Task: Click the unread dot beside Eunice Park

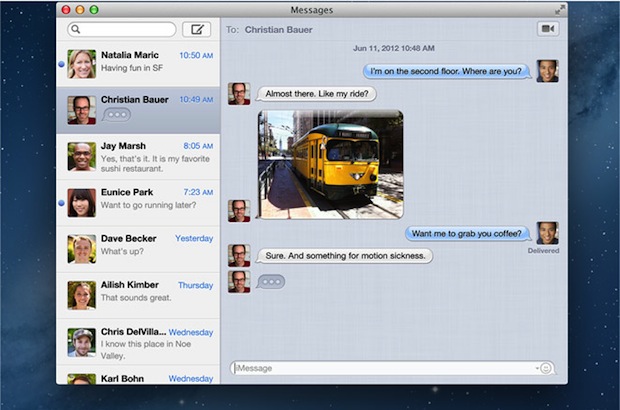Action: (x=61, y=203)
